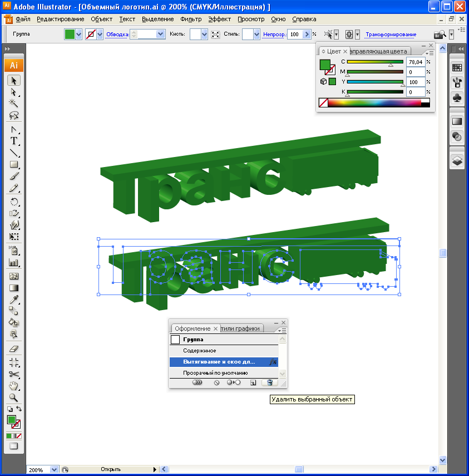Click opacity value field showing 100
469x476 pixels.
coord(295,35)
